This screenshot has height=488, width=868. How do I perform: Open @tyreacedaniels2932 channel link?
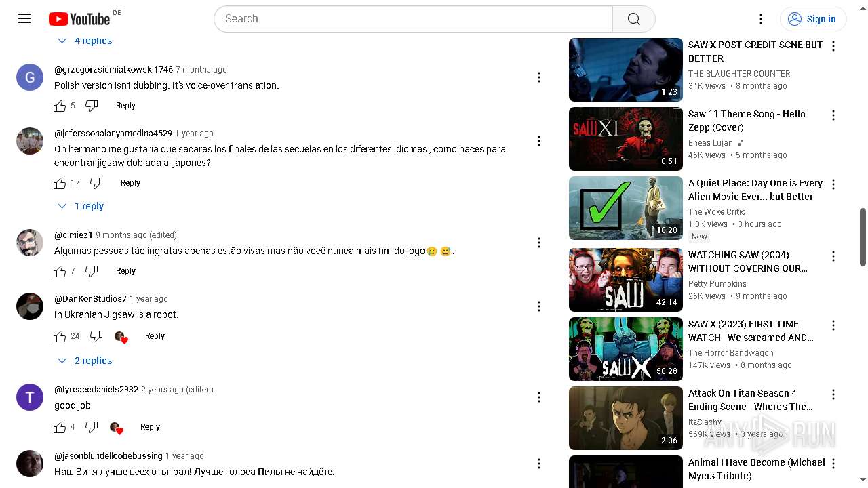[96, 390]
